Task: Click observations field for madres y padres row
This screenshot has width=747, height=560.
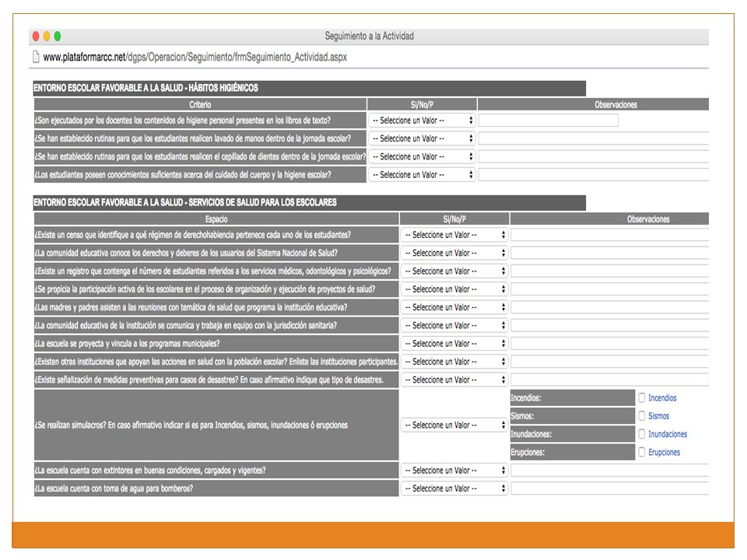Action: [x=610, y=307]
